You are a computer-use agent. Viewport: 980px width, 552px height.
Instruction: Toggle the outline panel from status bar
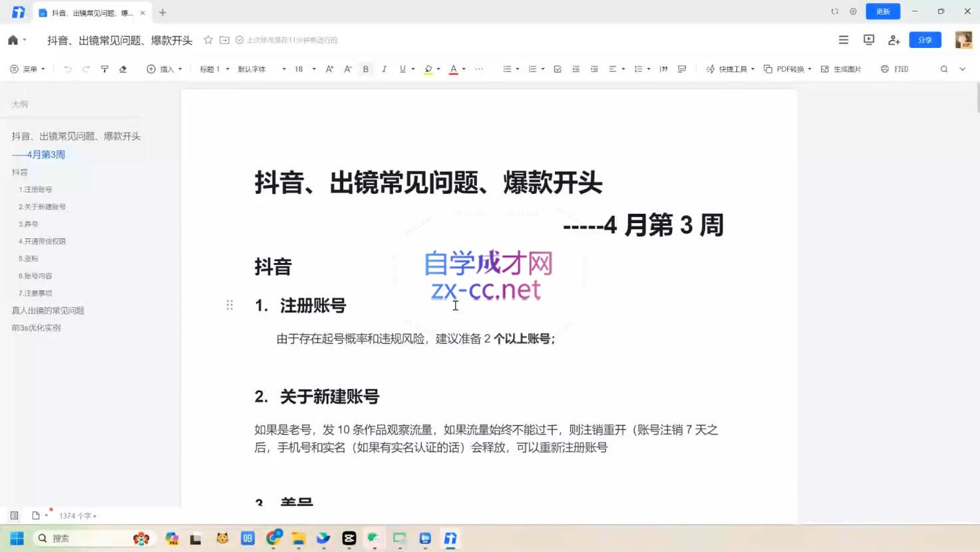(14, 515)
